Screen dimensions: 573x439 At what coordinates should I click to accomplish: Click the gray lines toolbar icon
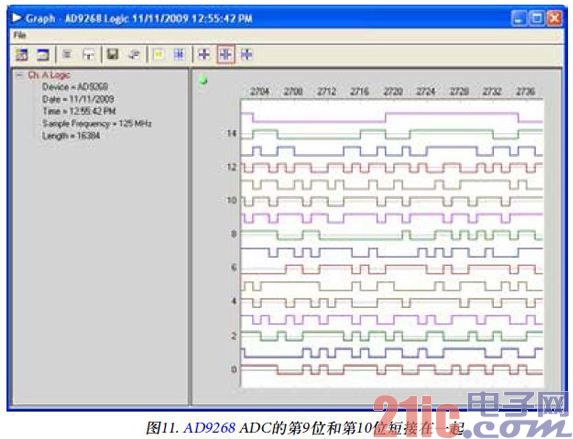(x=67, y=54)
